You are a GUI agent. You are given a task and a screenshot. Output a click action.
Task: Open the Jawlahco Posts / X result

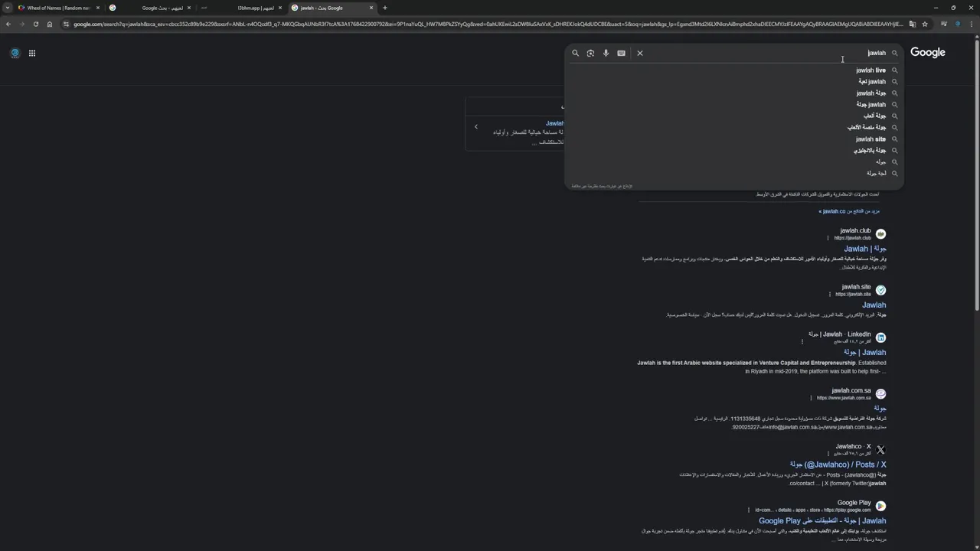(838, 465)
